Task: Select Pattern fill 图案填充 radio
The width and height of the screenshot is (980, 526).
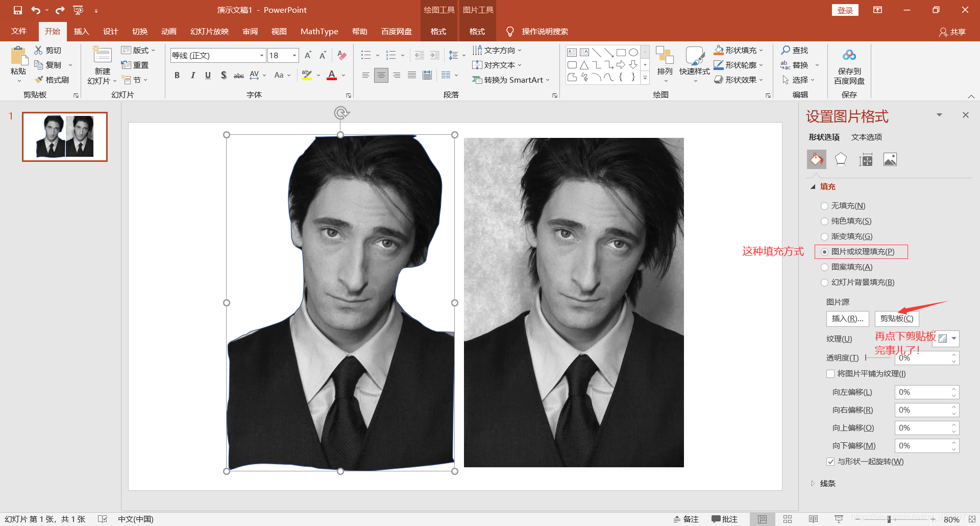Action: tap(824, 267)
